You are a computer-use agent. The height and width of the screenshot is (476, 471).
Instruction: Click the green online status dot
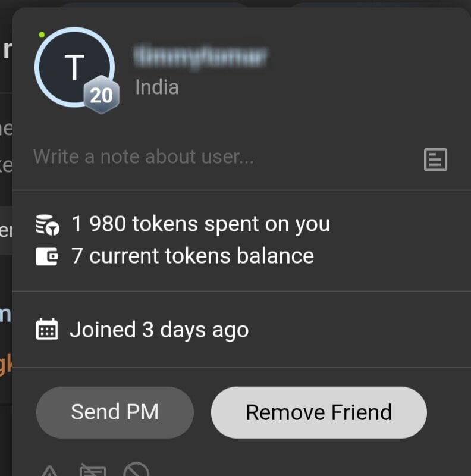[x=42, y=35]
